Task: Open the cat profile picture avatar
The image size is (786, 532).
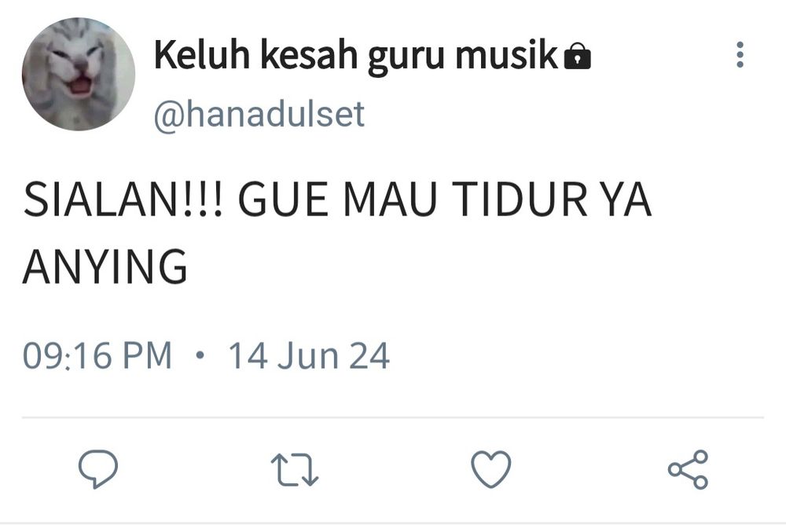Action: [x=79, y=74]
